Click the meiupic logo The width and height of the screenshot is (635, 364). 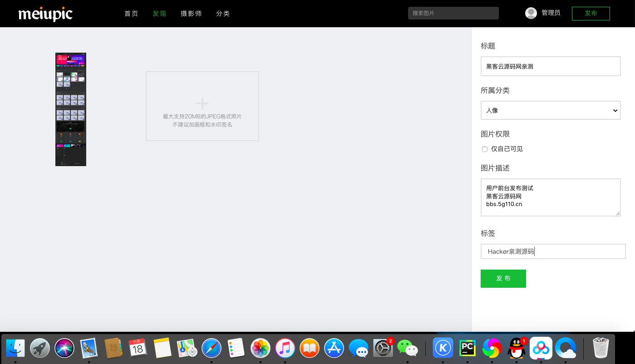click(x=45, y=14)
